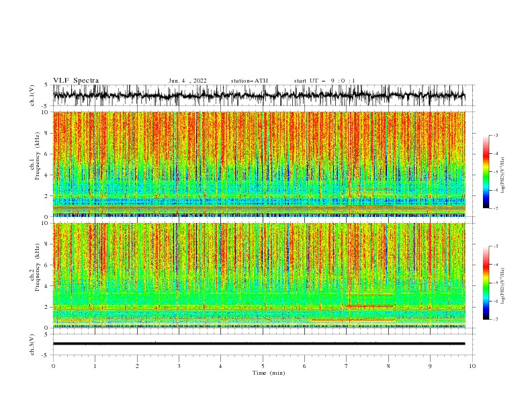Click the x-axis tick label '9'
Viewport: 532px width, 411px height.
430,366
